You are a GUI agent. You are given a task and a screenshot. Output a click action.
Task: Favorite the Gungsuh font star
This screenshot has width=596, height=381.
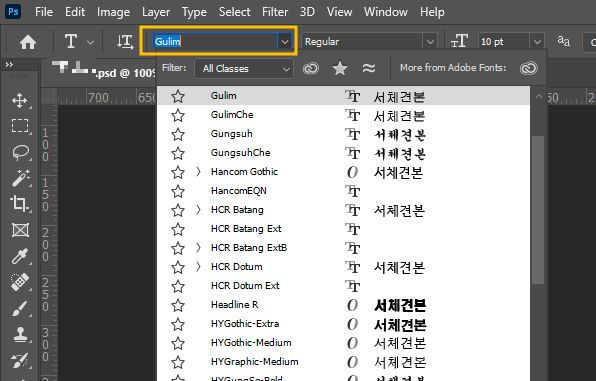click(x=178, y=134)
